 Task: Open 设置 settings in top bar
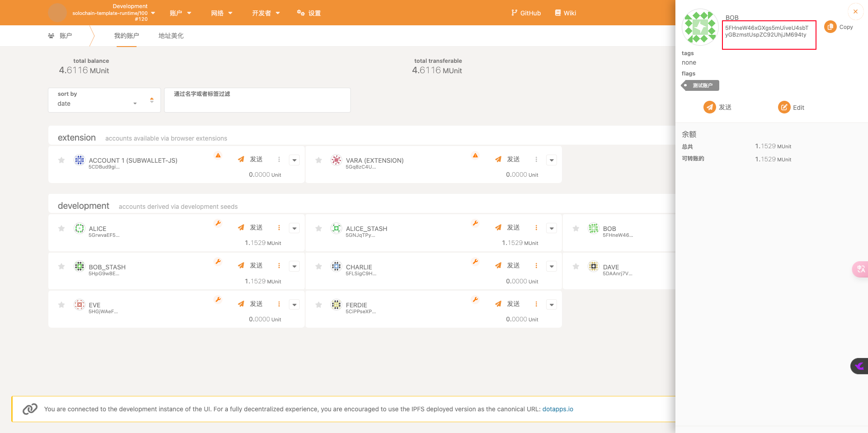[309, 13]
